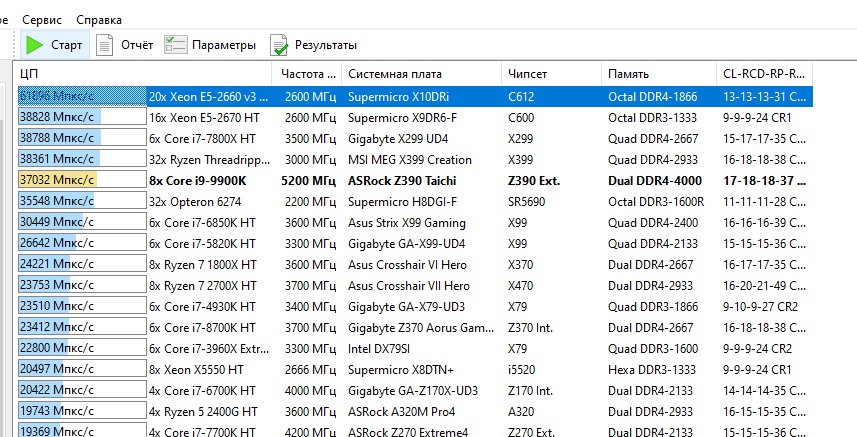Sort by the Частота column header

pos(306,74)
